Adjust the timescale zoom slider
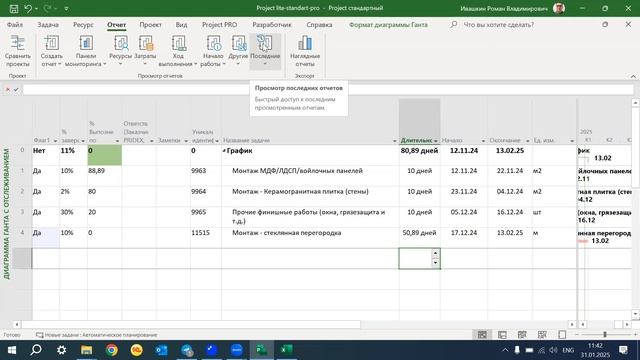Screen dimensions: 640x360 pyautogui.click(x=605, y=335)
